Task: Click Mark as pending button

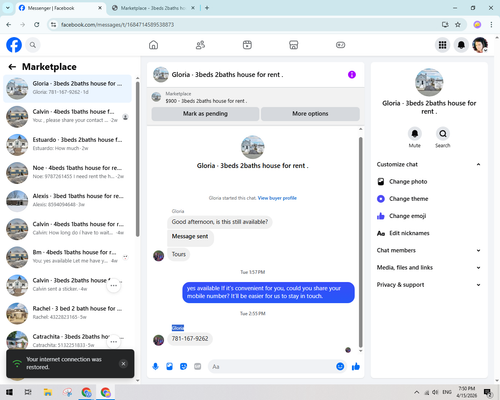Action: (205, 114)
